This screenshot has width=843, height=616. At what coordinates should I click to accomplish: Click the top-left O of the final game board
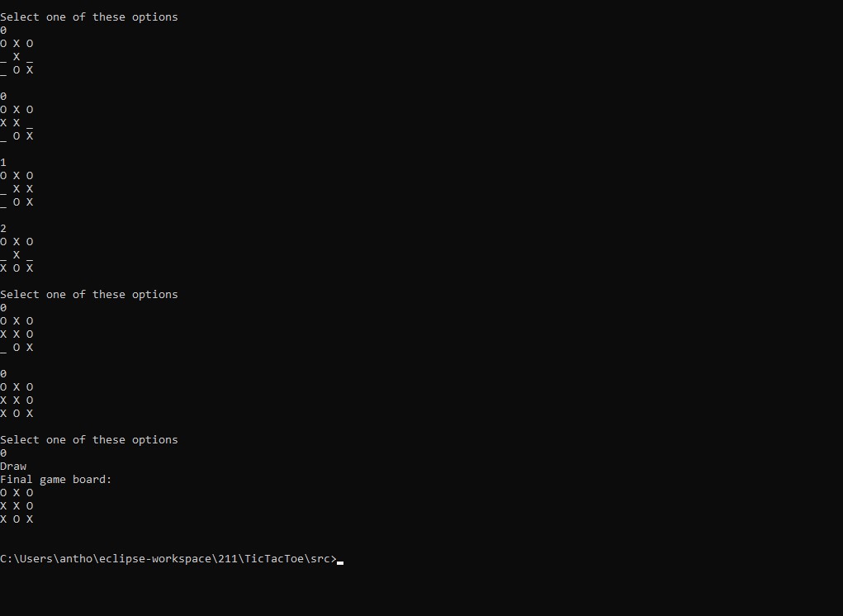[3, 492]
